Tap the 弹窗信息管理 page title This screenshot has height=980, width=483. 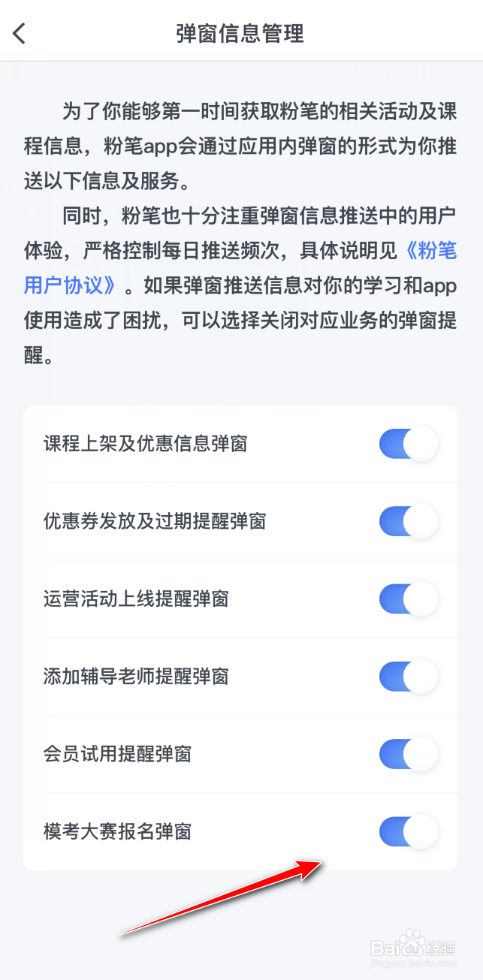pos(240,34)
